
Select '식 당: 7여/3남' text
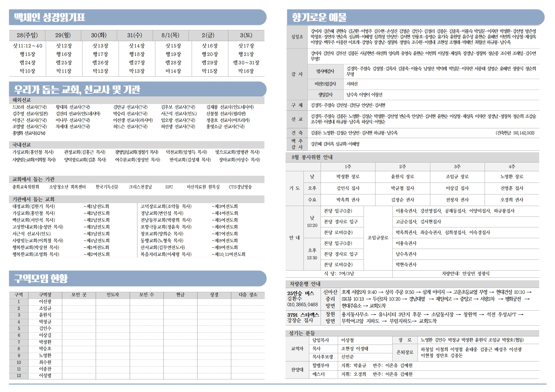pyautogui.click(x=339, y=274)
